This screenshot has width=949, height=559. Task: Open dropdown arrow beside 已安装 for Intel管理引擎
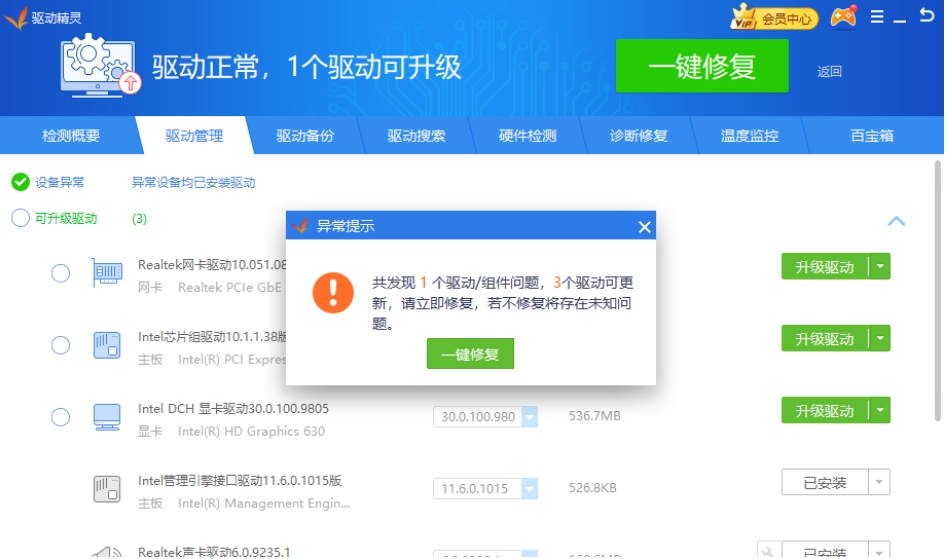click(879, 482)
